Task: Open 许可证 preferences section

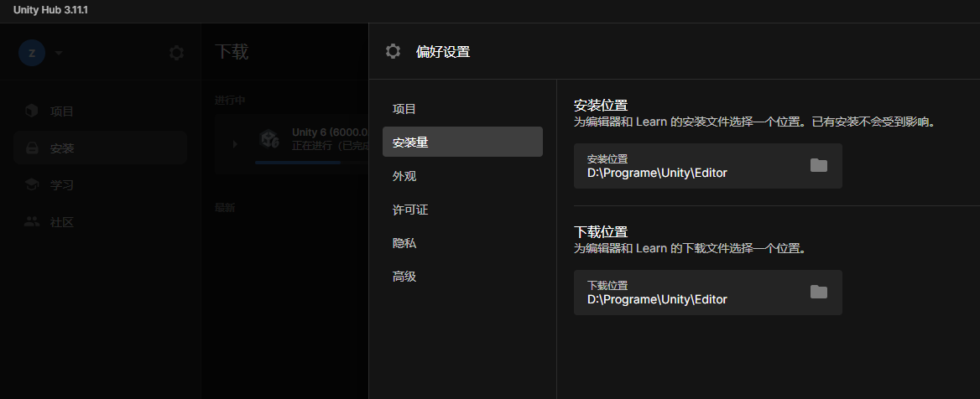Action: tap(462, 210)
